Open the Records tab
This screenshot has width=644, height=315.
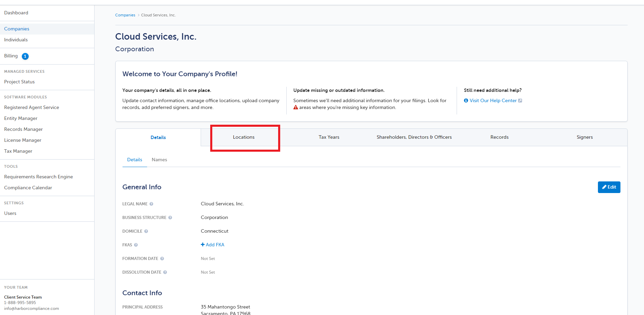click(x=499, y=137)
